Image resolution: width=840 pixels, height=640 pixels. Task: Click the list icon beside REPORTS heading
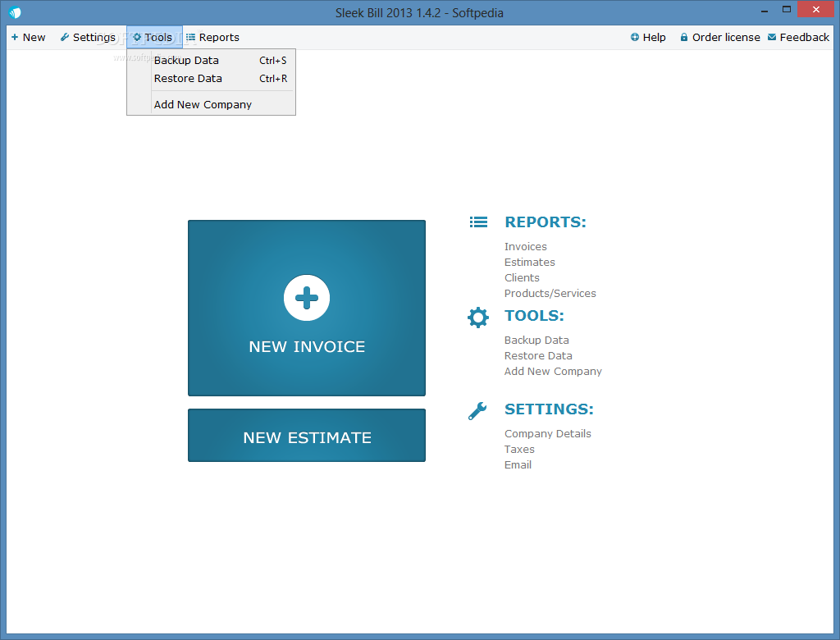(x=478, y=222)
